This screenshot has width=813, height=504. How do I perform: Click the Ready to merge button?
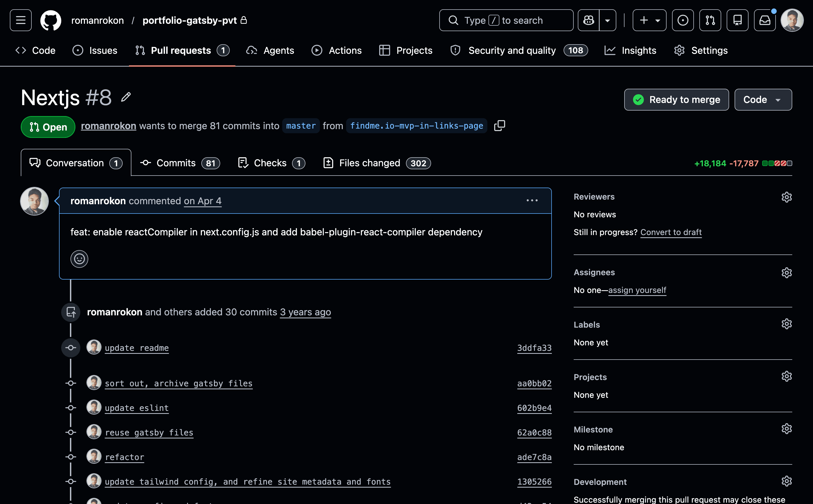676,100
